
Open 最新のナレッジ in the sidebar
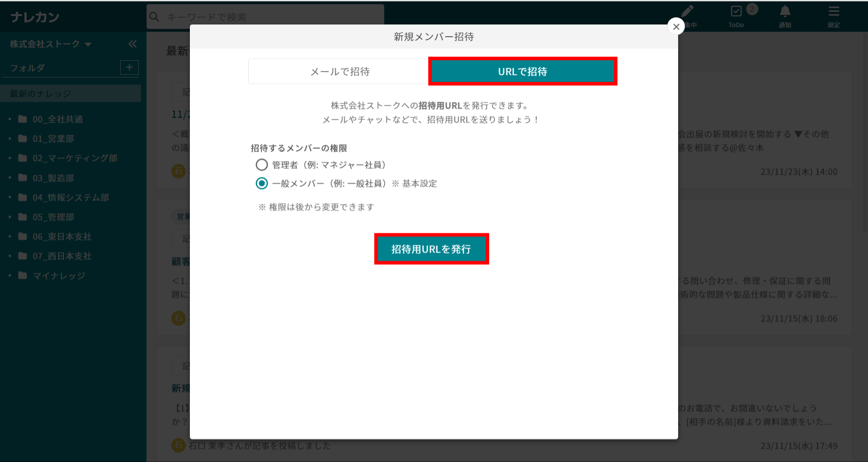tap(41, 94)
